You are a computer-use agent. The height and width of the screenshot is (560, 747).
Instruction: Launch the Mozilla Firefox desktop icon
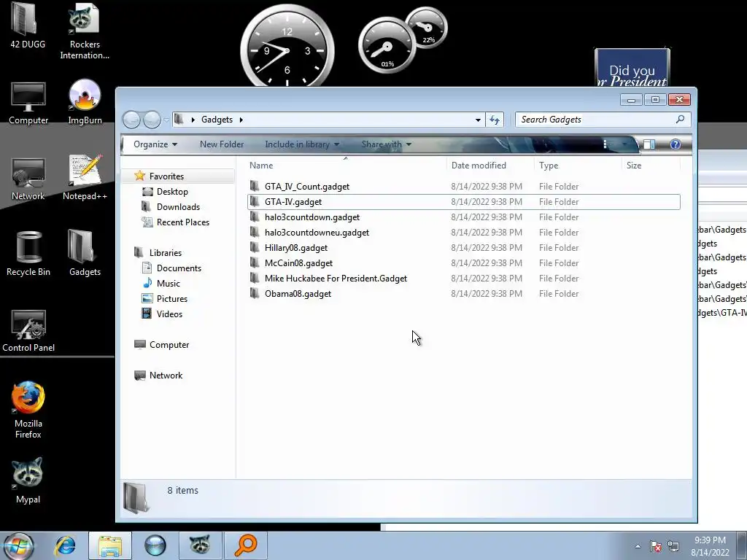pyautogui.click(x=28, y=410)
